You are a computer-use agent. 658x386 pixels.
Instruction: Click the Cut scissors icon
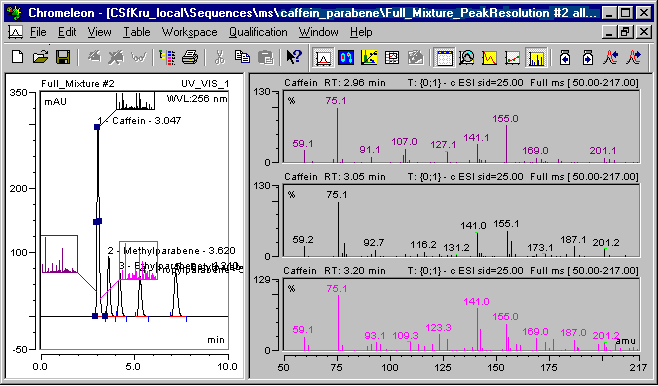click(x=219, y=57)
